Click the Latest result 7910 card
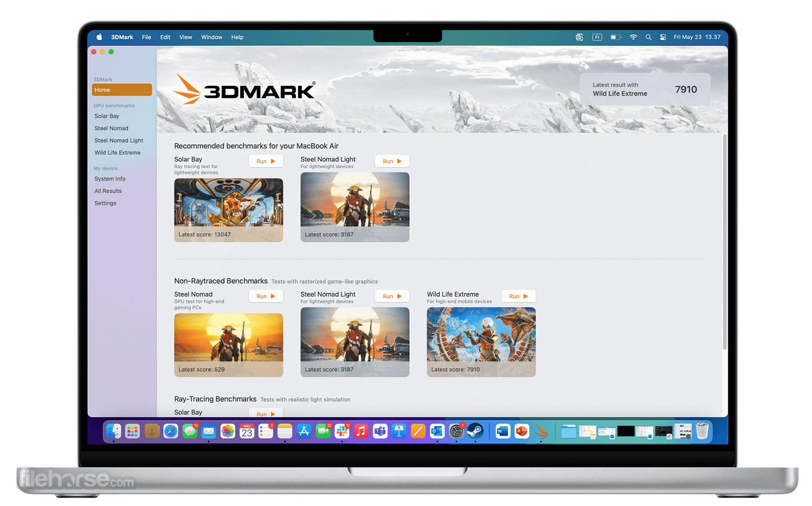The image size is (812, 506). 645,89
